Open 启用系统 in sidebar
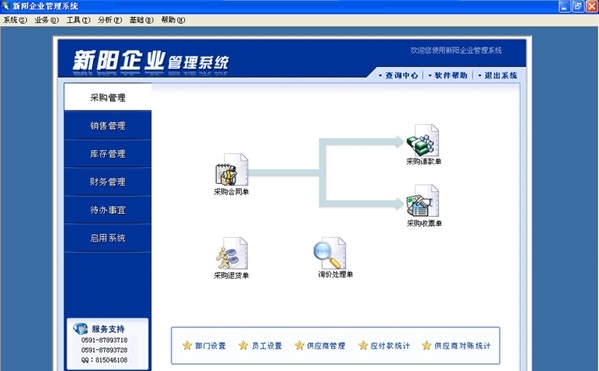The image size is (599, 371). [x=108, y=238]
